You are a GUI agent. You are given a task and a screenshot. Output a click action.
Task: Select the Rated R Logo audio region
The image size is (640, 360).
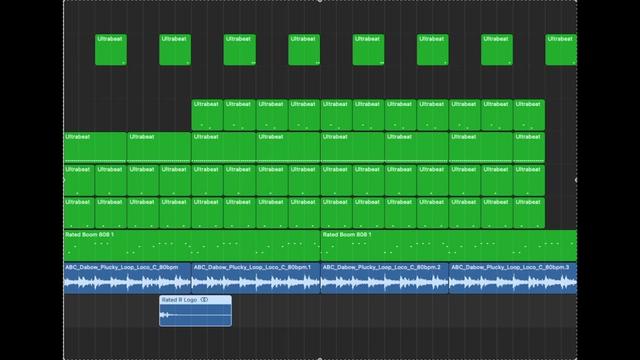pos(196,311)
